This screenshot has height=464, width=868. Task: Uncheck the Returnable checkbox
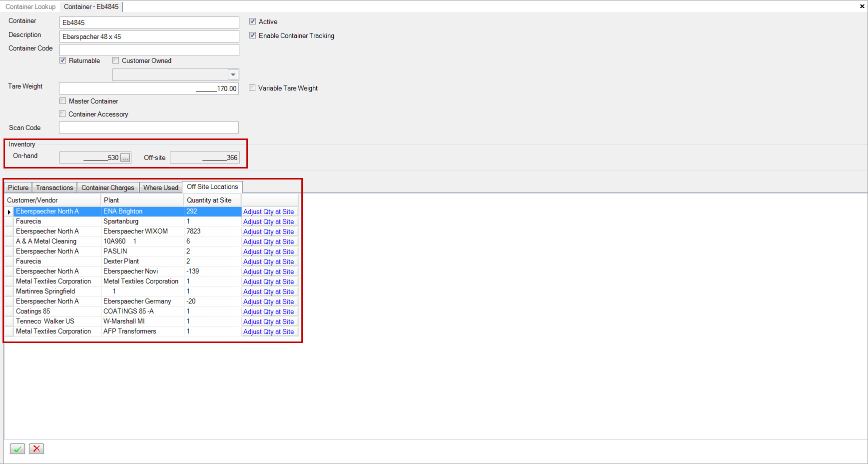click(x=63, y=60)
